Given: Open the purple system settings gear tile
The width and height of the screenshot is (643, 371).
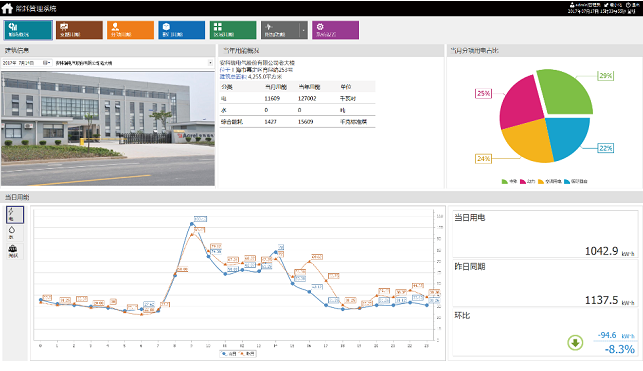Looking at the screenshot, I should pyautogui.click(x=335, y=30).
